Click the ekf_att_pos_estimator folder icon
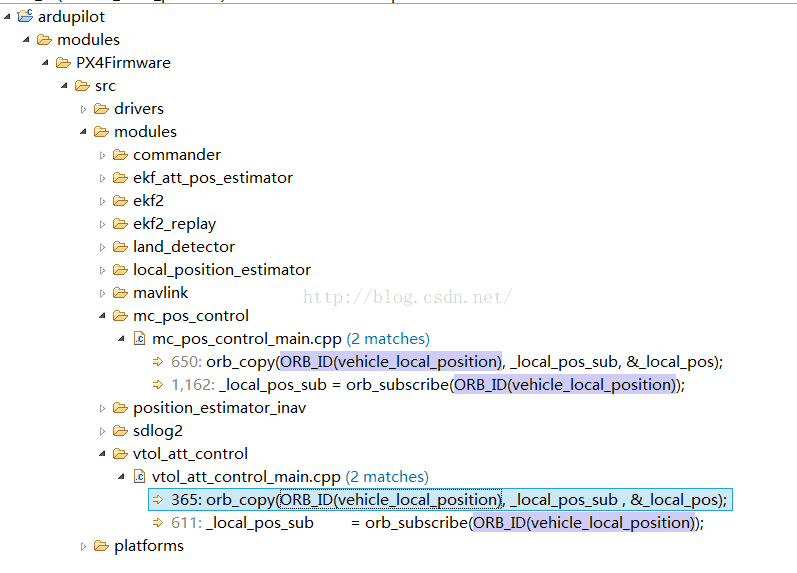This screenshot has width=797, height=573. coord(120,177)
